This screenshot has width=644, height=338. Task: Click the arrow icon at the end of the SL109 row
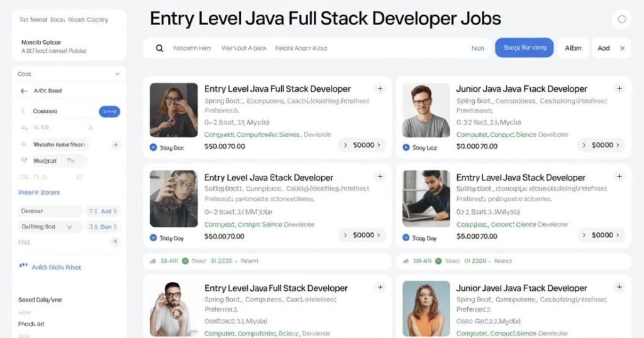click(91, 128)
